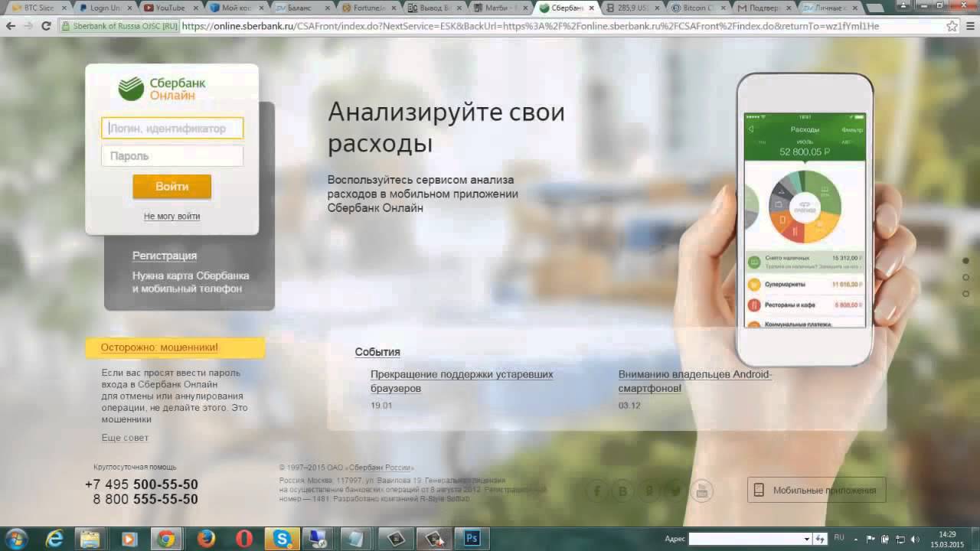Bookmark this page with the star icon
Screen dimensions: 980x551
click(x=952, y=25)
